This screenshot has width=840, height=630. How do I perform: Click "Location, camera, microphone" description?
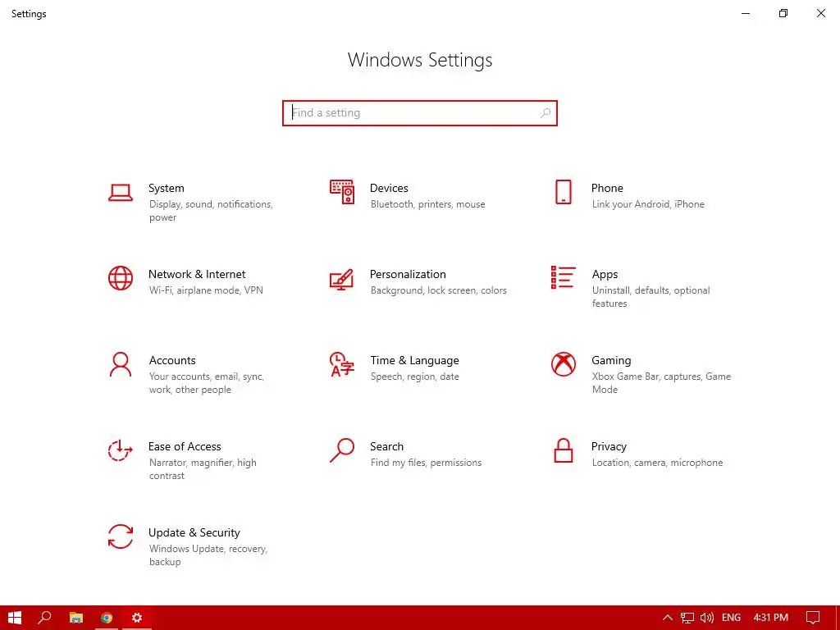[657, 463]
